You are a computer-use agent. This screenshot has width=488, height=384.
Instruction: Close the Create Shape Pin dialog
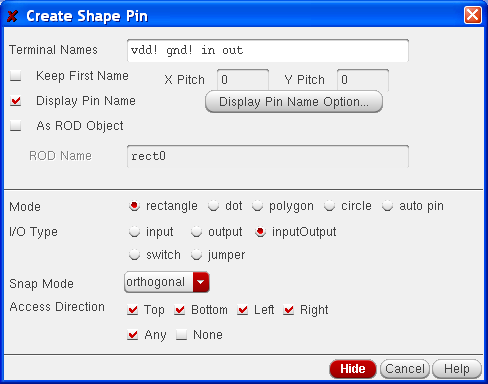coord(473,15)
